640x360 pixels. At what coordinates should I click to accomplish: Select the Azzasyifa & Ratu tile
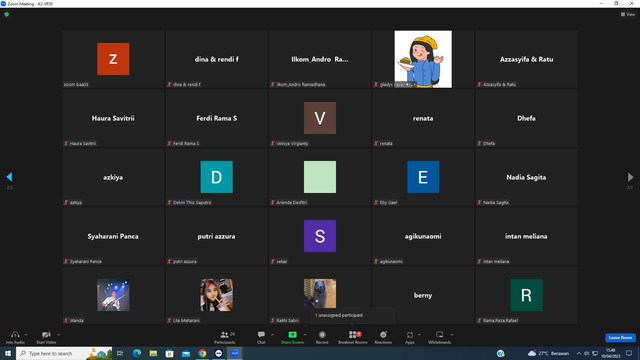526,59
